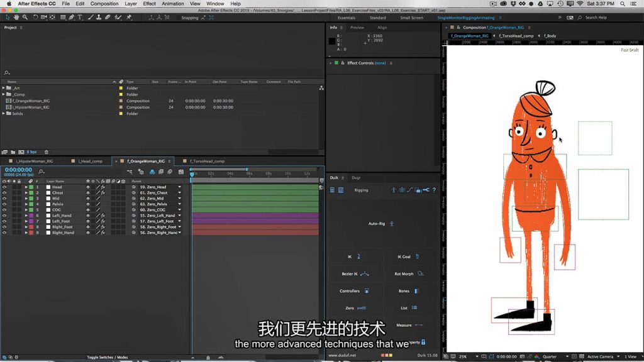Click the Duik Measure icon

(x=418, y=325)
